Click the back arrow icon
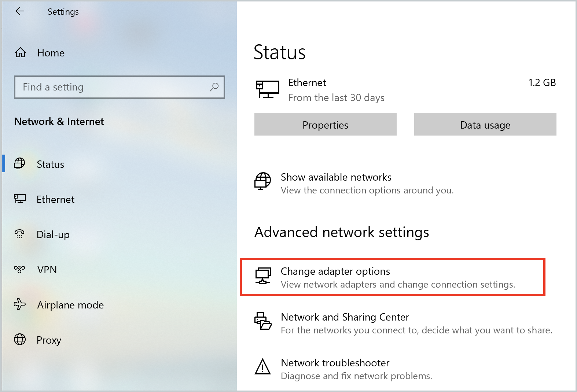577x392 pixels. click(x=20, y=11)
